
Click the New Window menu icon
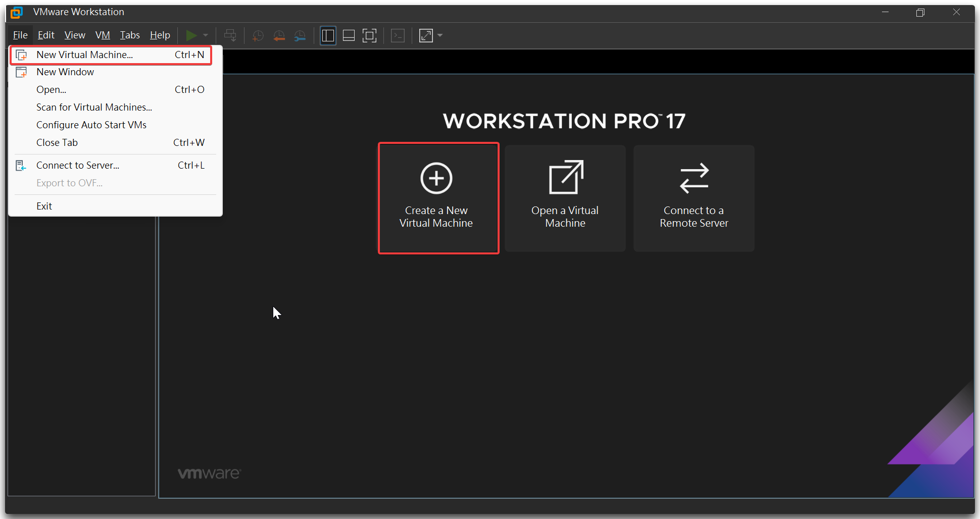click(21, 72)
